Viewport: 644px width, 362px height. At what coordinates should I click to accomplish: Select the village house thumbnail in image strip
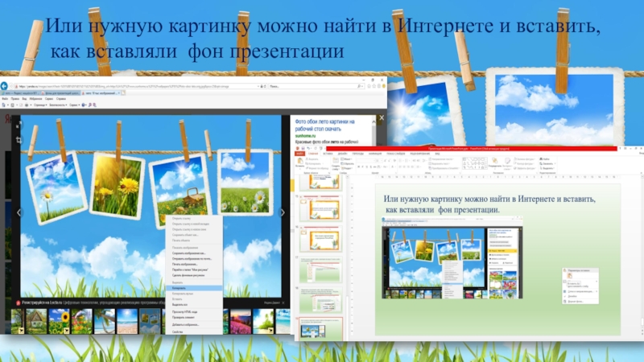(36, 320)
